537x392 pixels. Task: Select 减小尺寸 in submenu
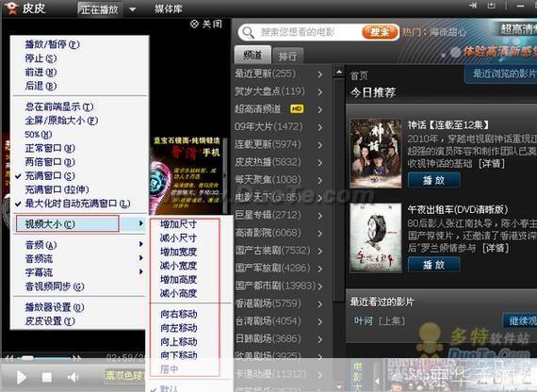click(x=178, y=237)
